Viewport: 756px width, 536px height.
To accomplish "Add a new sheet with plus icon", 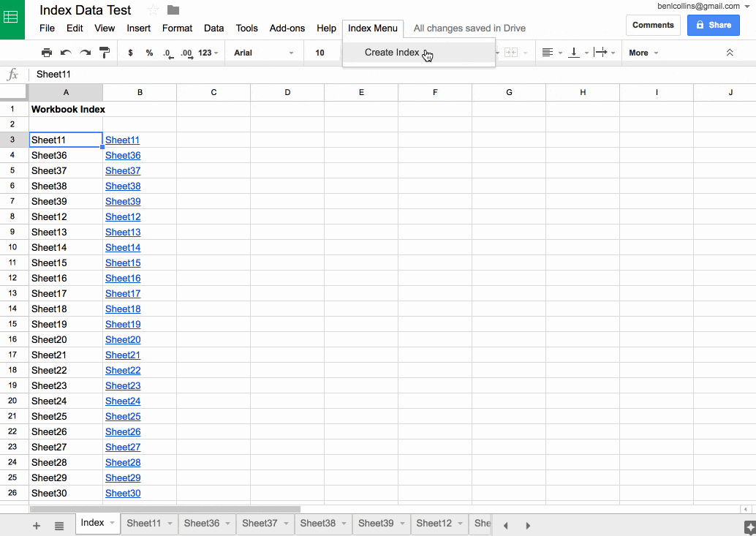I will point(36,525).
